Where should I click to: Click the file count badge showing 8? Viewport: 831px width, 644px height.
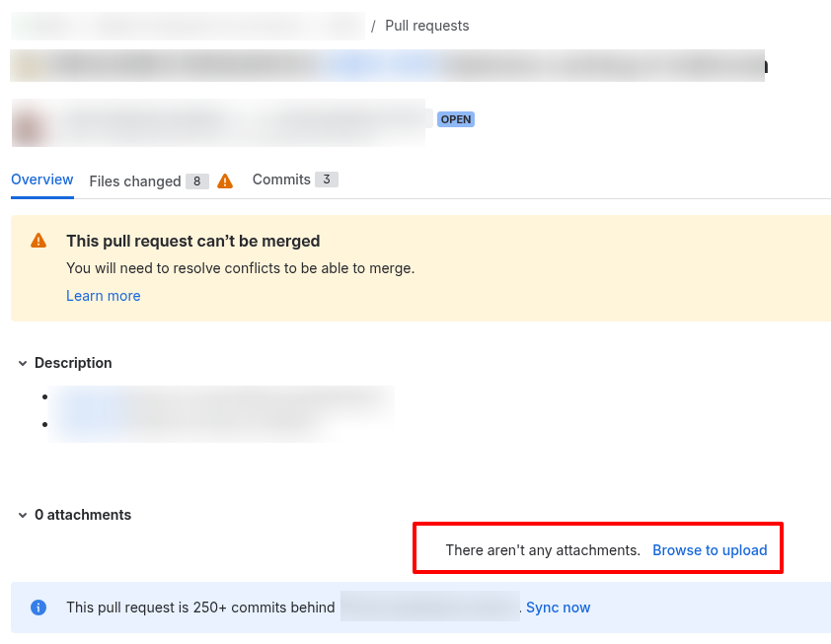point(195,181)
